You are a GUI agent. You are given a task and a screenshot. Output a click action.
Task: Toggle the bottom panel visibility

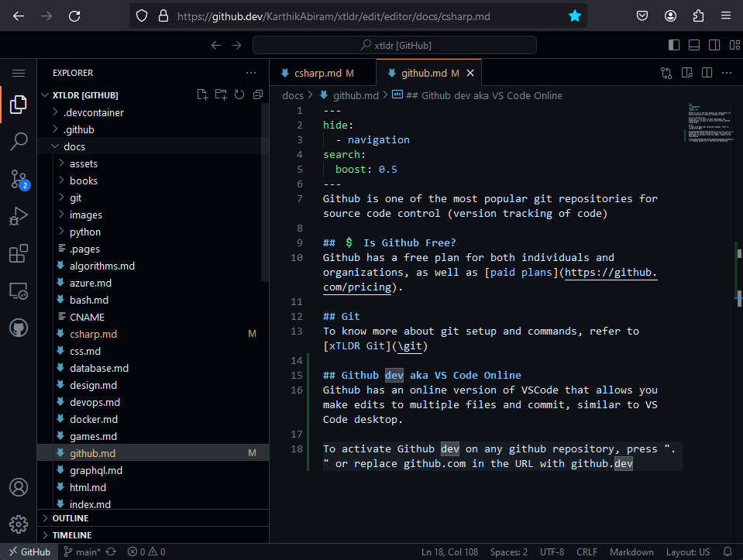point(693,44)
